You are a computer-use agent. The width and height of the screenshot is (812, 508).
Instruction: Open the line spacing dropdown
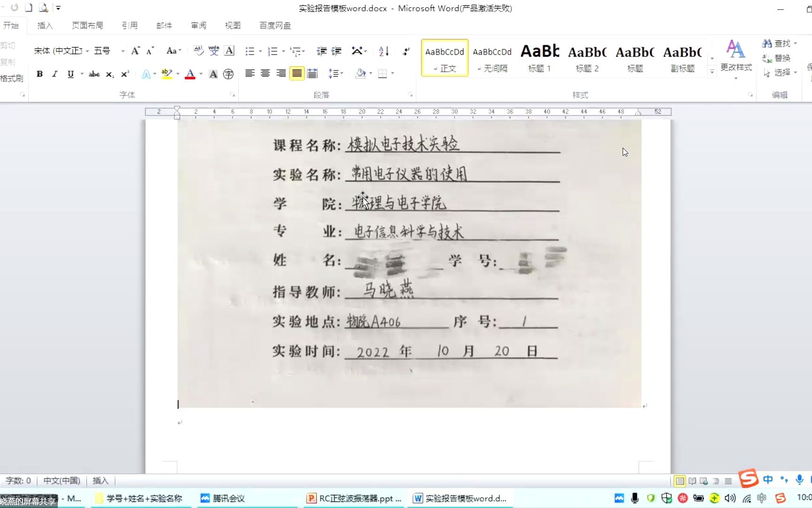[336, 74]
